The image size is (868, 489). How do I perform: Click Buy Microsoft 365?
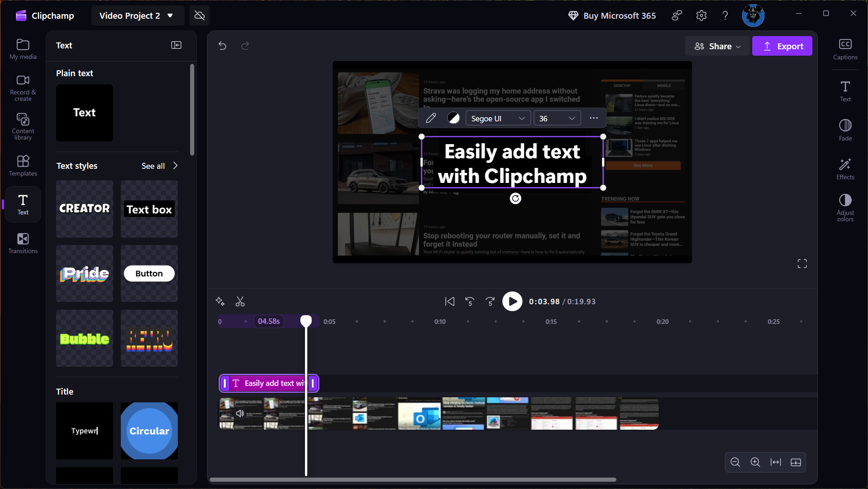pos(612,16)
